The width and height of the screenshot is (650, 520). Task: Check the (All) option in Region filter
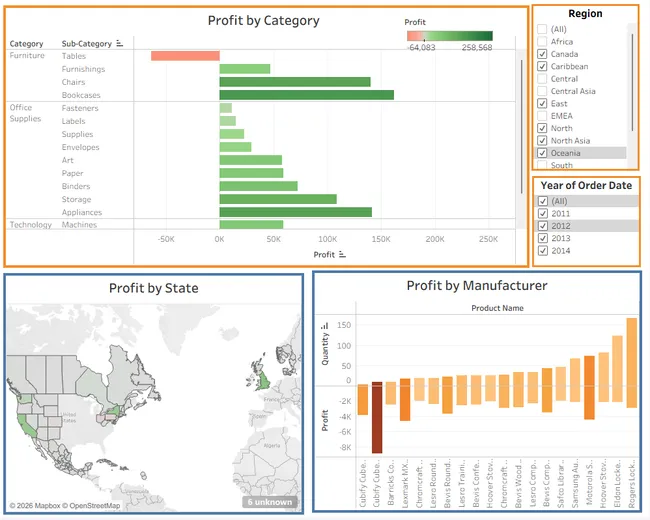pos(542,29)
